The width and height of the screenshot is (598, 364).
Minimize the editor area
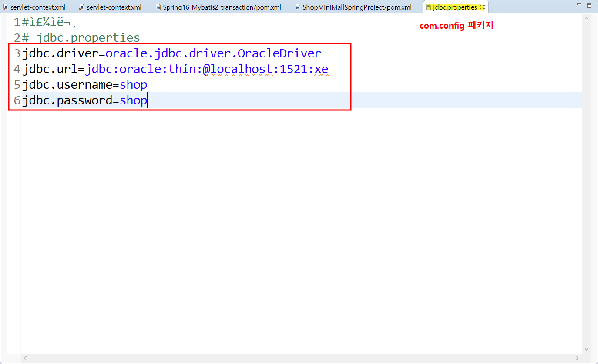(578, 5)
